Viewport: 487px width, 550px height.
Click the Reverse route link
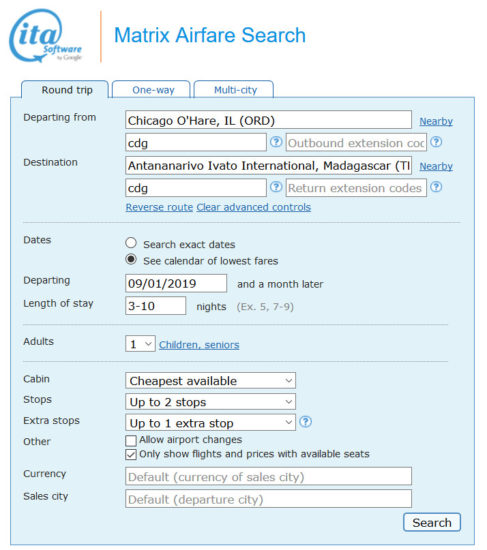[x=159, y=207]
